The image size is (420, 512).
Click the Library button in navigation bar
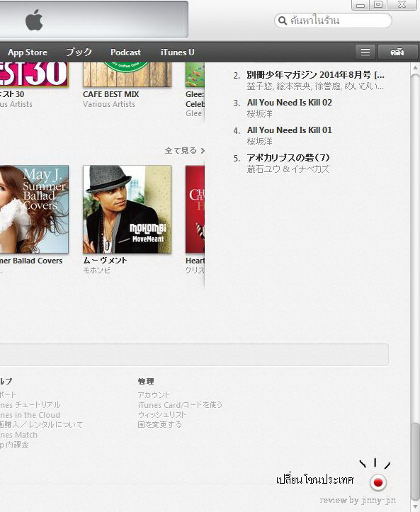tap(397, 52)
